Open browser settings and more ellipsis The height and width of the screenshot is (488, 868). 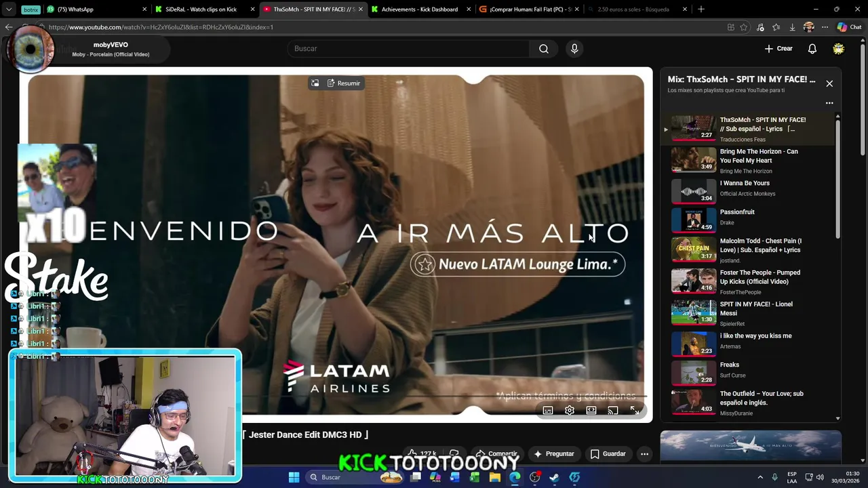pyautogui.click(x=825, y=27)
